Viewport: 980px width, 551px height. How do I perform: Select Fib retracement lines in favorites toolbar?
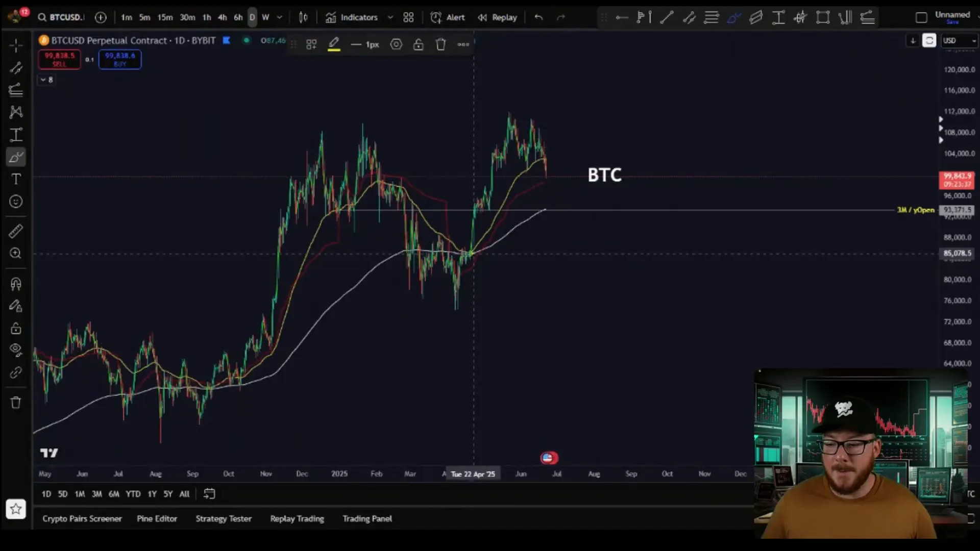(712, 17)
